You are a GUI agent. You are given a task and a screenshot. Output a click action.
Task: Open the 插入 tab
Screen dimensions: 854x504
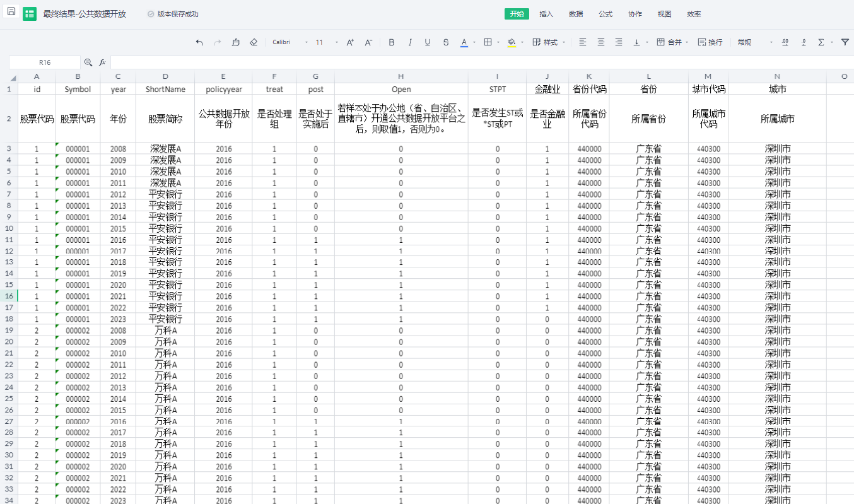point(546,14)
